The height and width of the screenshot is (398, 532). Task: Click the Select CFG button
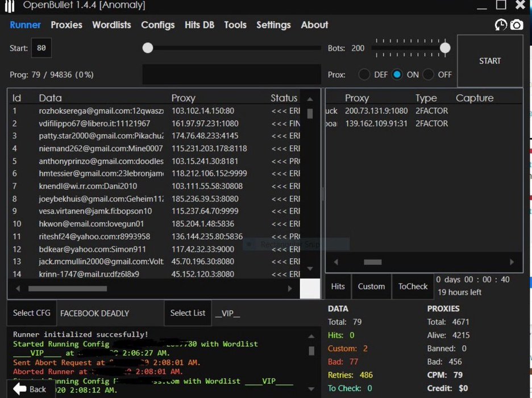[32, 313]
